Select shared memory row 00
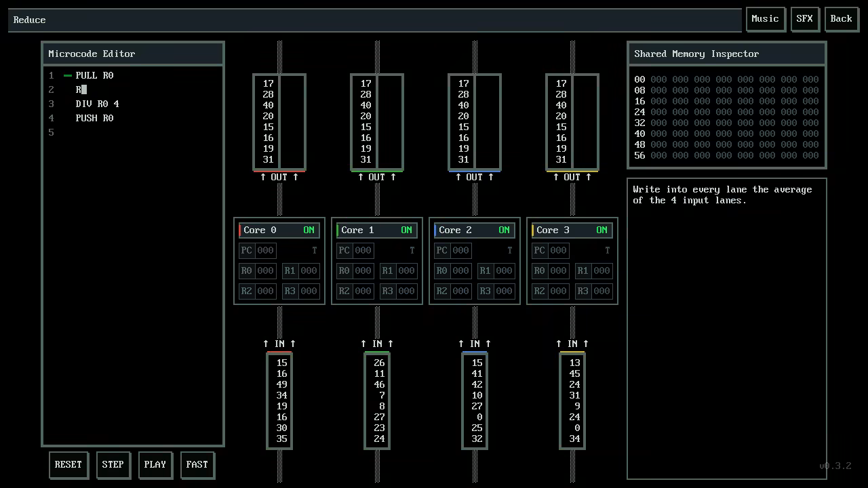This screenshot has width=868, height=488. pyautogui.click(x=726, y=79)
